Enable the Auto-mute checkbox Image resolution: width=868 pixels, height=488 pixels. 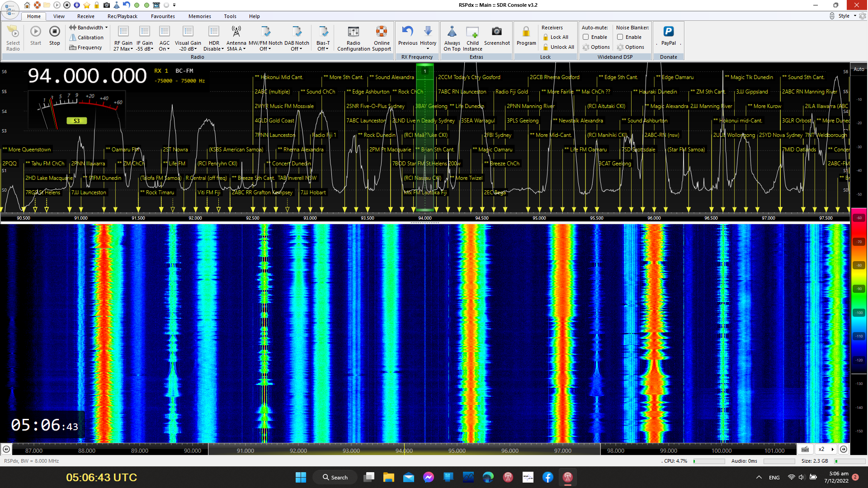[585, 37]
